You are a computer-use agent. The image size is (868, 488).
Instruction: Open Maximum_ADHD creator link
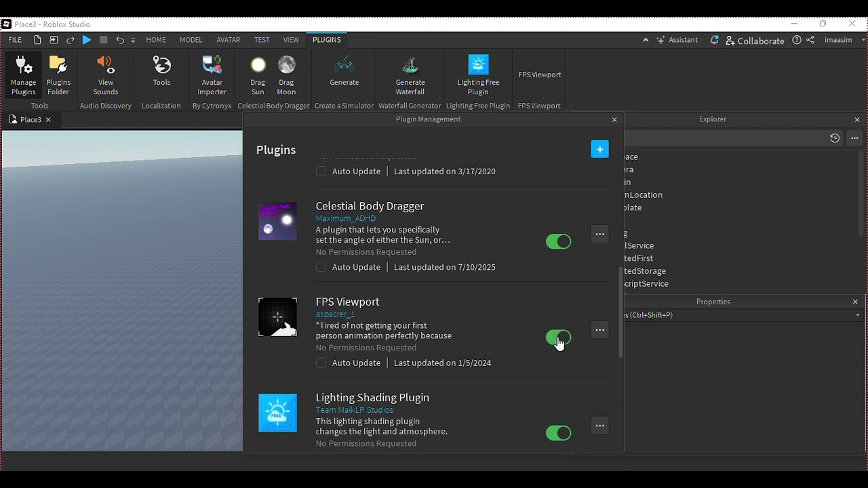click(345, 218)
